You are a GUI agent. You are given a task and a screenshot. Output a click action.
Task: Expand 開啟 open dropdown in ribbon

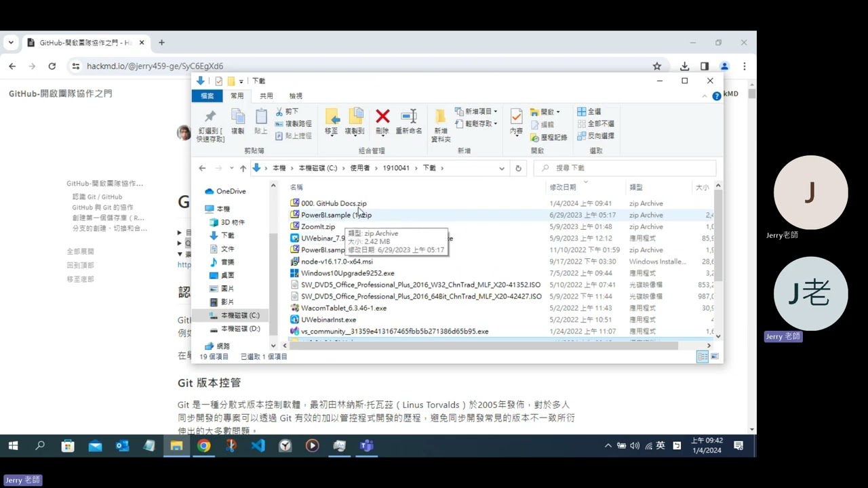coord(545,112)
